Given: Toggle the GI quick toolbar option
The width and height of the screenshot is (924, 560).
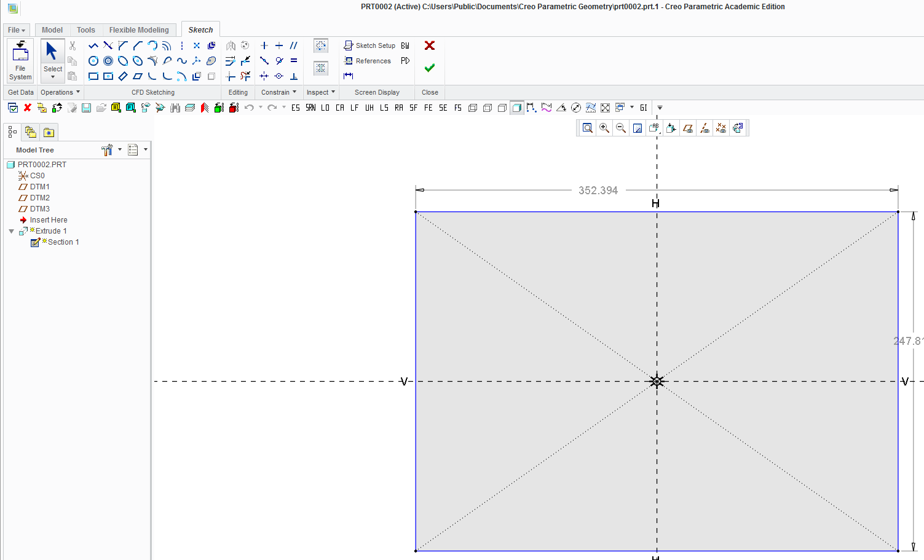Looking at the screenshot, I should tap(644, 108).
